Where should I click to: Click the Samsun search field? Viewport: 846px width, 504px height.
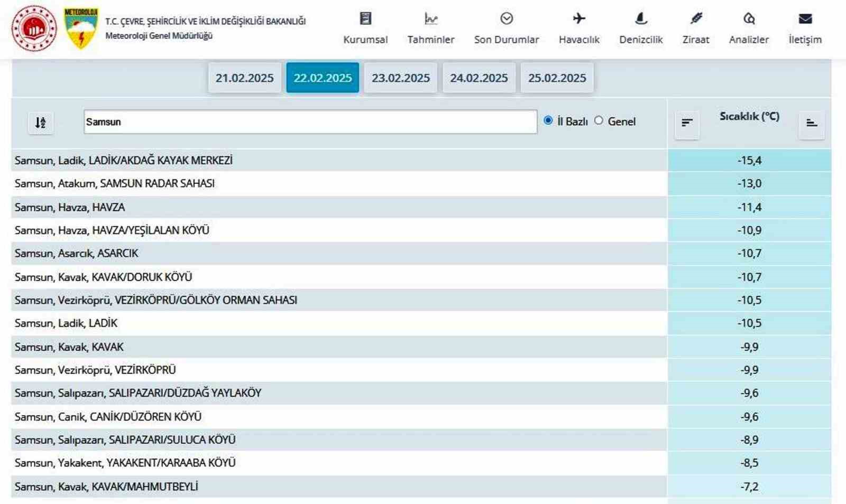[310, 122]
